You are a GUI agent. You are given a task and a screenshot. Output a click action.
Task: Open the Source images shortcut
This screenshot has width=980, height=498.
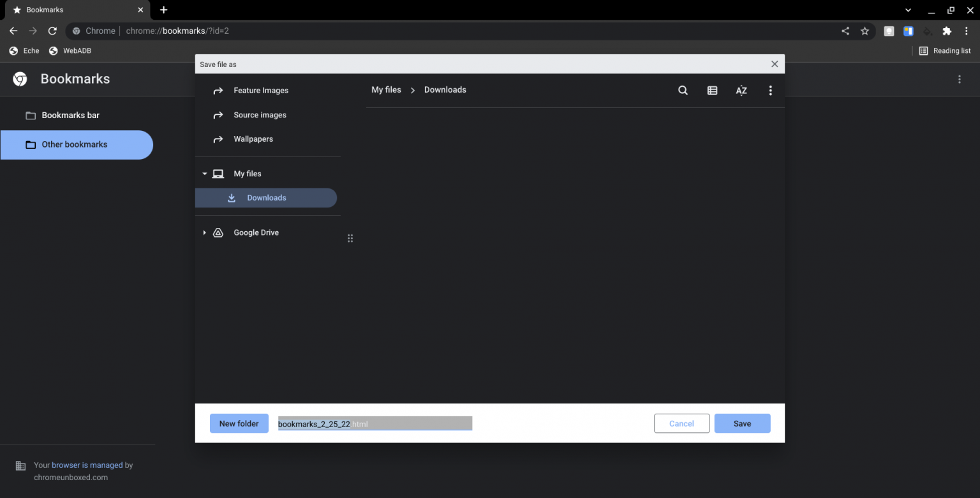259,115
